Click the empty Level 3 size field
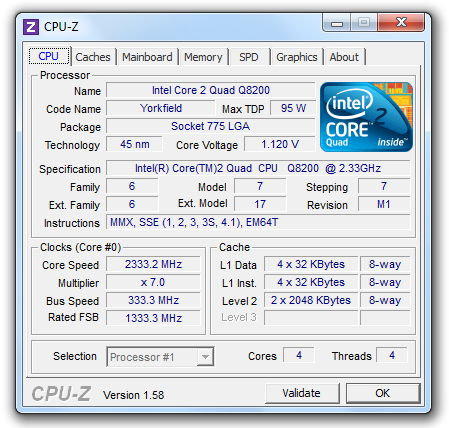The height and width of the screenshot is (428, 449). tap(311, 318)
